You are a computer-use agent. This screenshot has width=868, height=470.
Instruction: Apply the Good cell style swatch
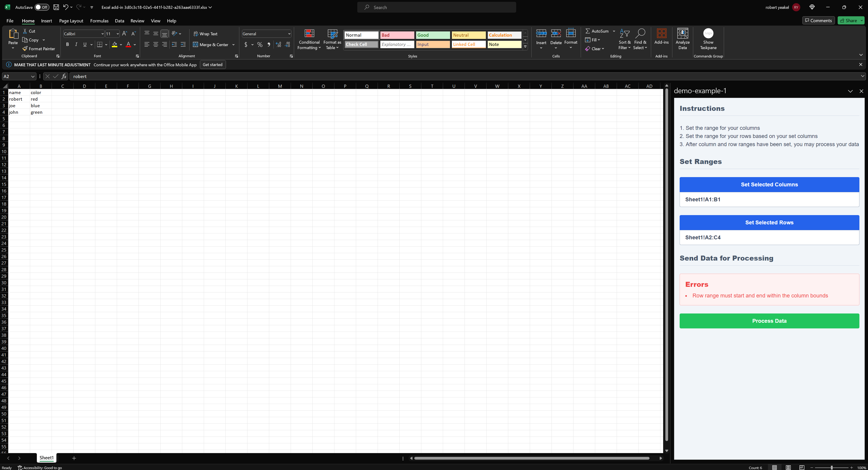point(432,35)
